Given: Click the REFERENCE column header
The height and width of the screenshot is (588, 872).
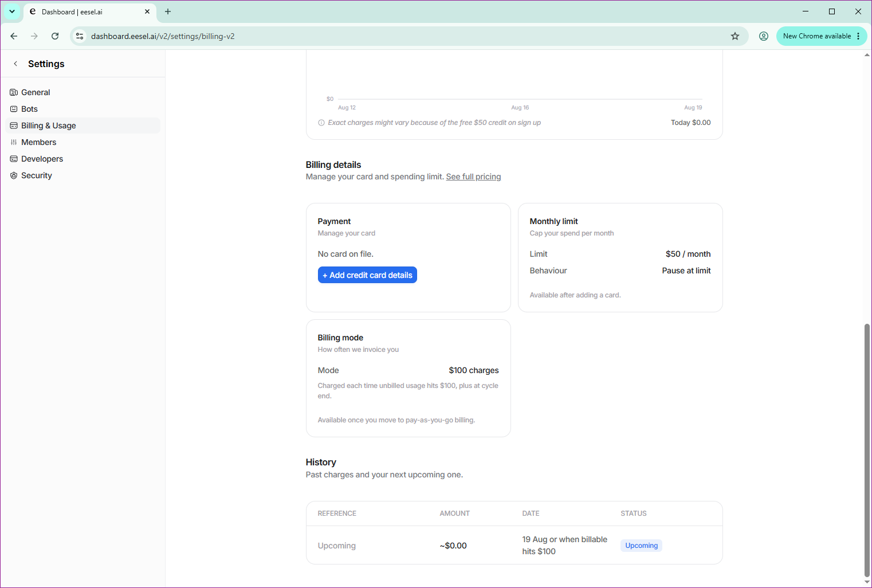Looking at the screenshot, I should click(337, 513).
